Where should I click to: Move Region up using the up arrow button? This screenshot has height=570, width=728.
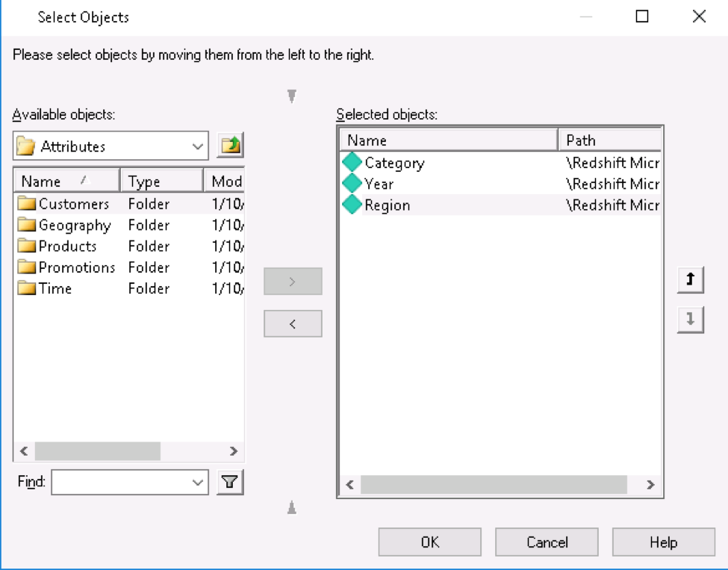[689, 279]
